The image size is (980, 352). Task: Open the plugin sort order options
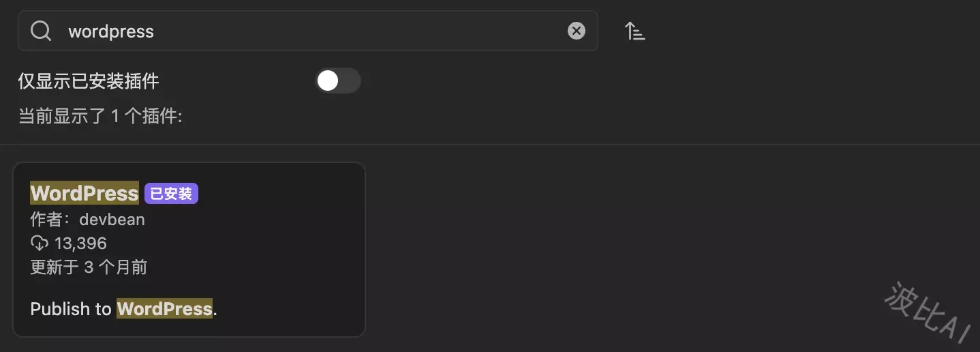tap(635, 31)
